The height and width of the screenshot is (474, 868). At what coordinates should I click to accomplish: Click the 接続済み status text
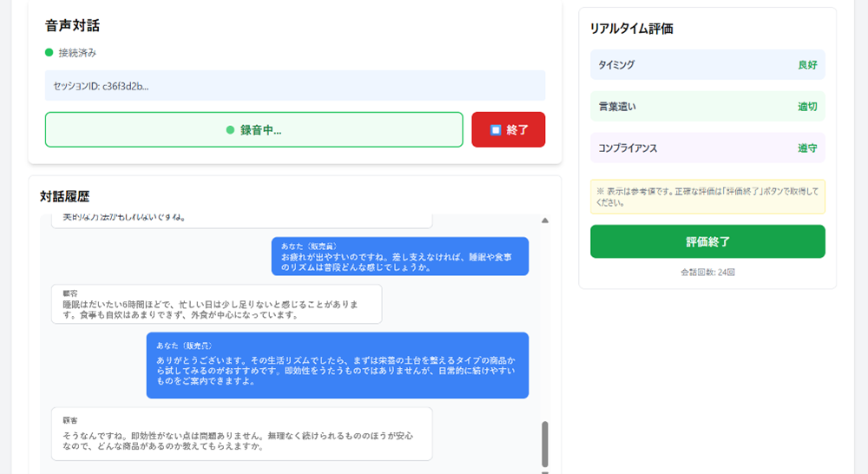coord(77,53)
